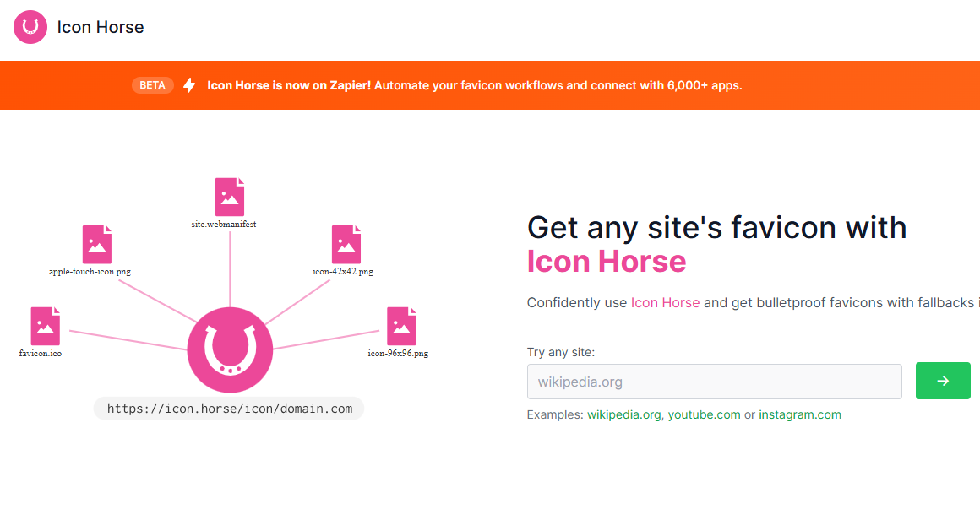Click the apple-touch-icon.png file icon
980x520 pixels.
[x=97, y=244]
